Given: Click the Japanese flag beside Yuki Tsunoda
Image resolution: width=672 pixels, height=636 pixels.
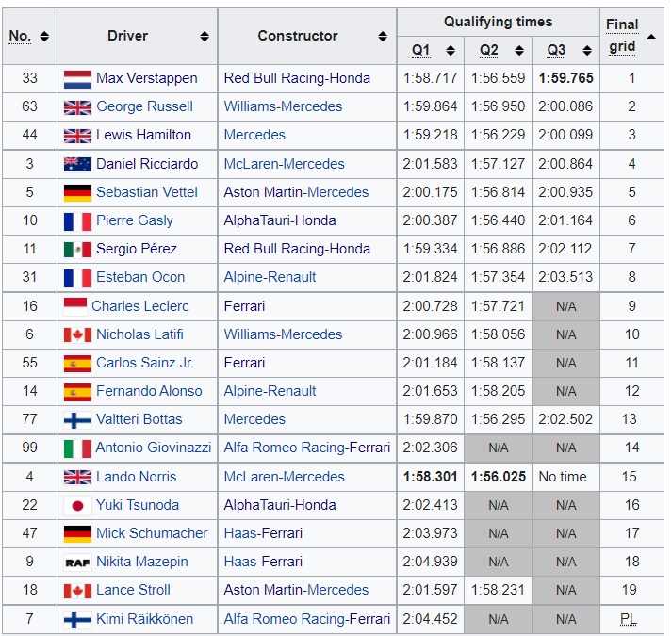Looking at the screenshot, I should point(77,506).
